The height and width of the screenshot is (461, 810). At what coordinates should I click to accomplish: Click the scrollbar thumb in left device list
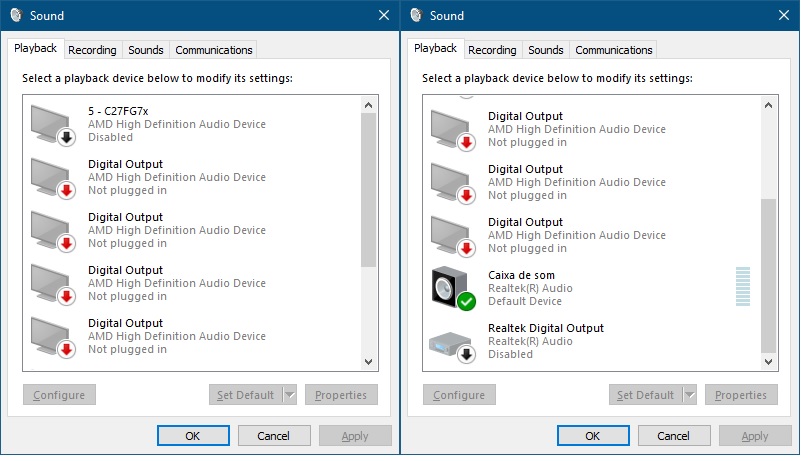coord(368,190)
